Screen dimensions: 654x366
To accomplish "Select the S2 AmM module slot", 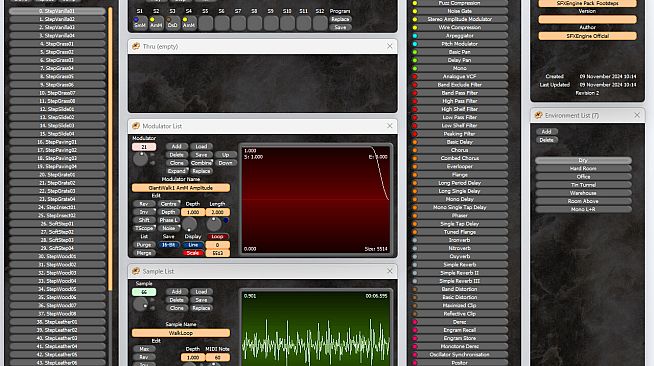I will click(x=156, y=23).
